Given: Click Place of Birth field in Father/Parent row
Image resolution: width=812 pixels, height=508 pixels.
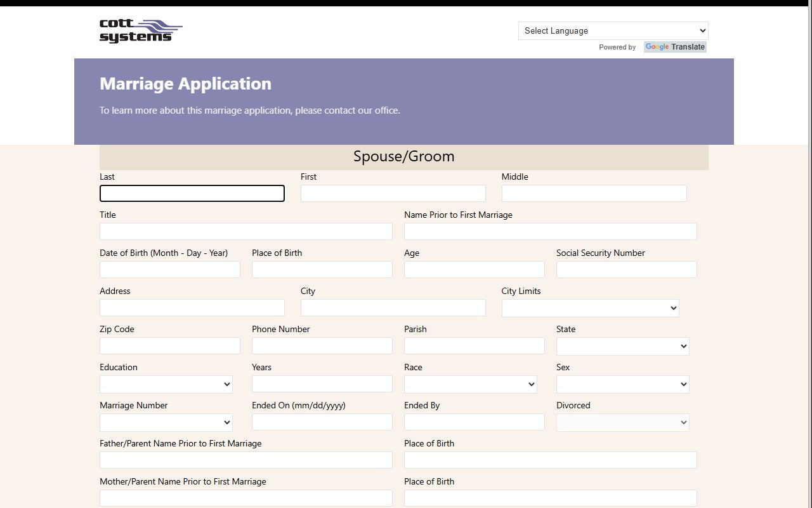Looking at the screenshot, I should tap(551, 460).
